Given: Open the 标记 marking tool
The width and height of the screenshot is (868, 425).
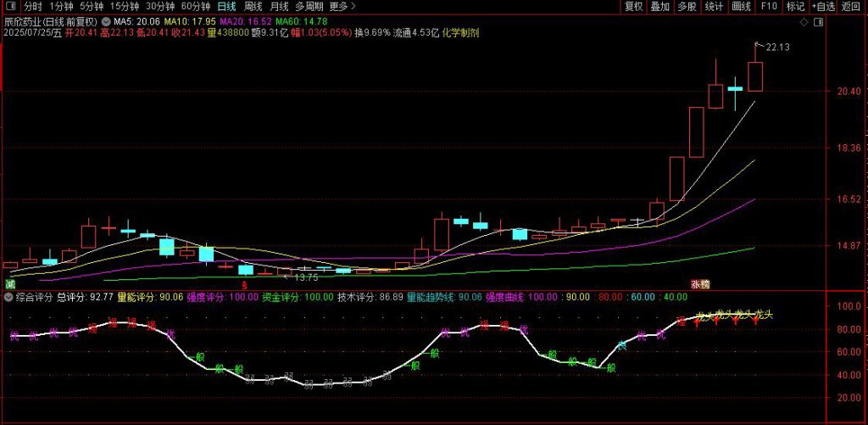Looking at the screenshot, I should [x=795, y=6].
